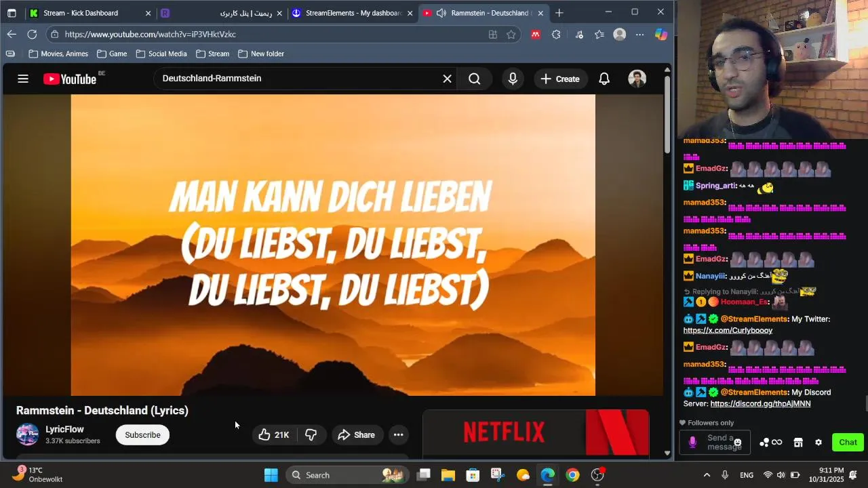This screenshot has width=868, height=488.
Task: Open Google Chrome from the taskbar
Action: pos(573,475)
